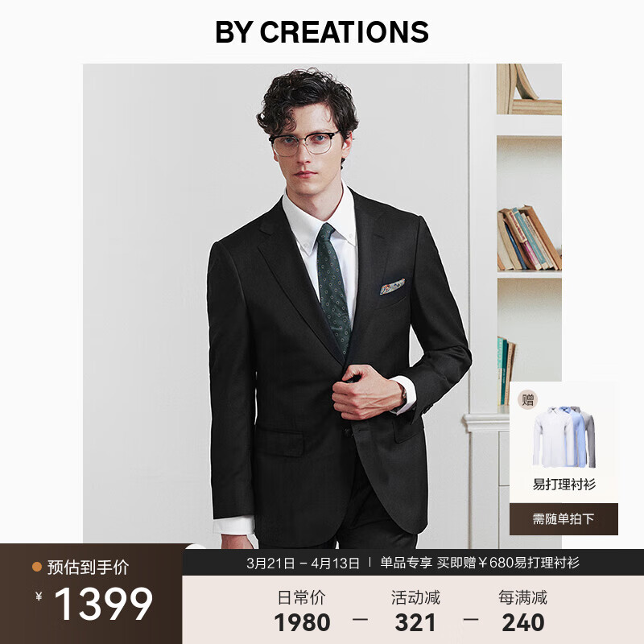Click the 3月21日 - 4月13日 date range
This screenshot has width=644, height=644.
click(303, 563)
